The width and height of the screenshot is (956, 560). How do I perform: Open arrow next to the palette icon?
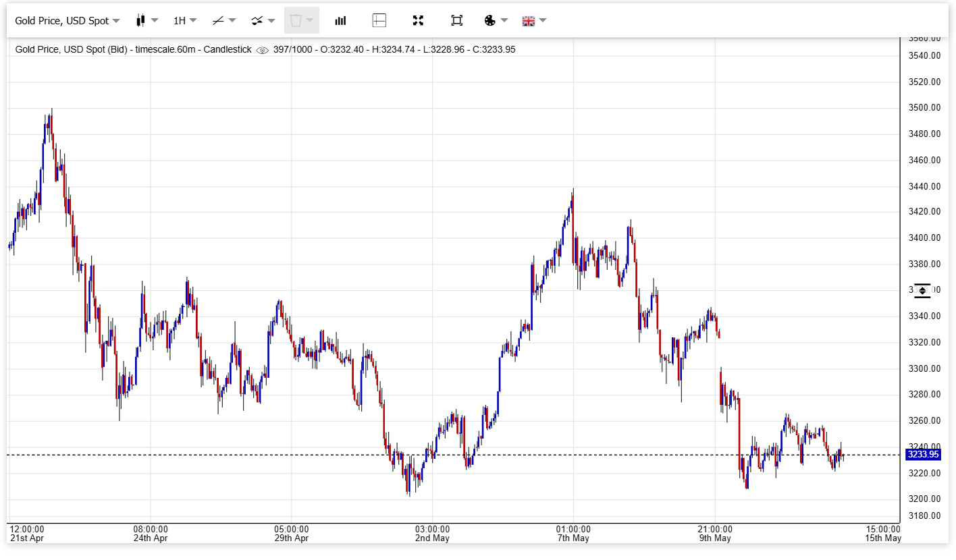click(504, 20)
